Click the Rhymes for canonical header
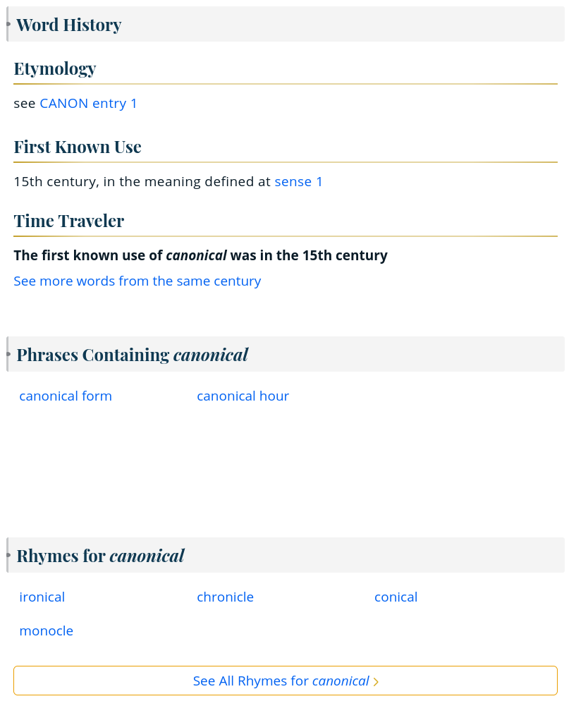The width and height of the screenshot is (588, 725). (101, 556)
